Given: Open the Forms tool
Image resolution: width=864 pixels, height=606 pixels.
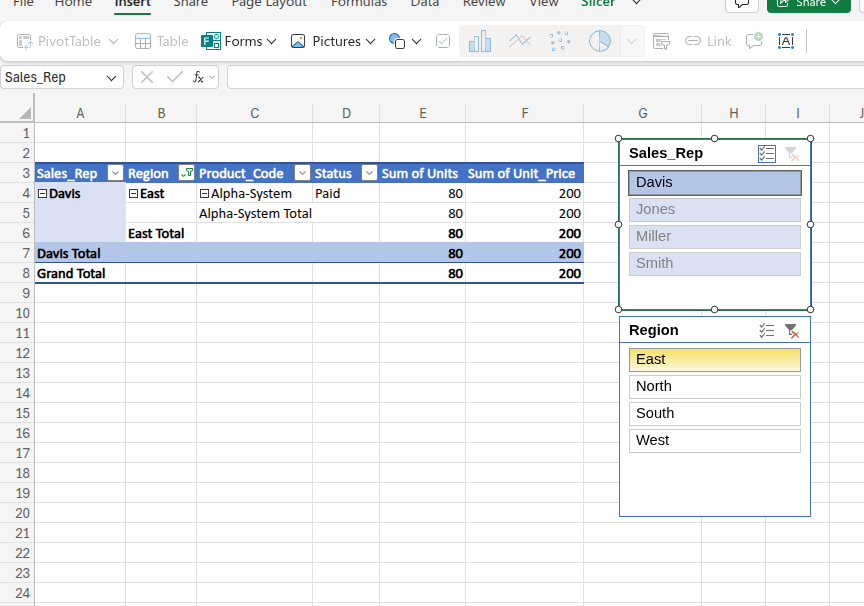Looking at the screenshot, I should click(x=238, y=41).
